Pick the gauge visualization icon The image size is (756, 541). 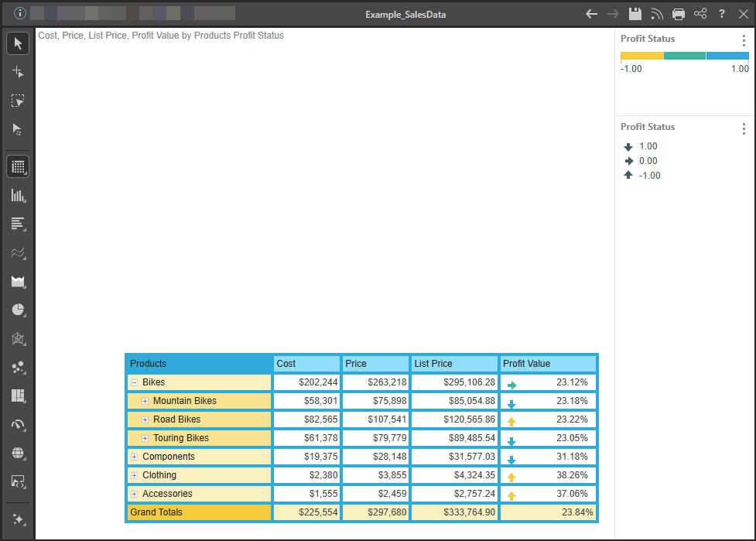pos(18,424)
